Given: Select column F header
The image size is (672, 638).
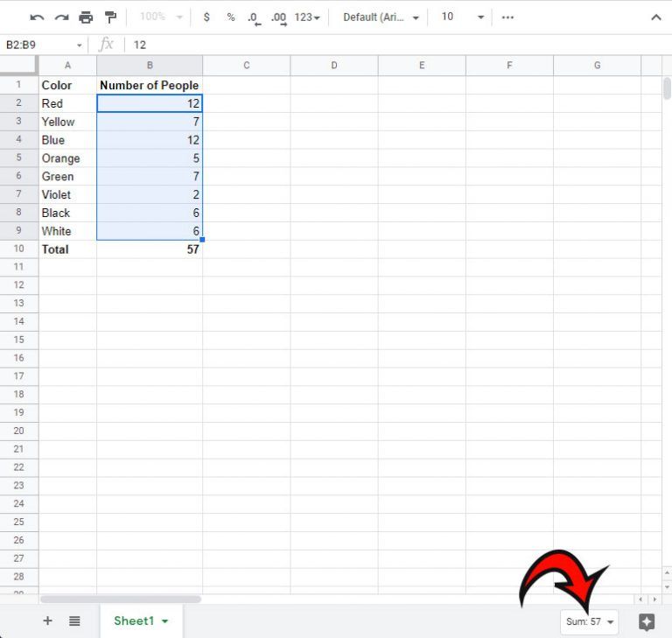Looking at the screenshot, I should pos(509,66).
